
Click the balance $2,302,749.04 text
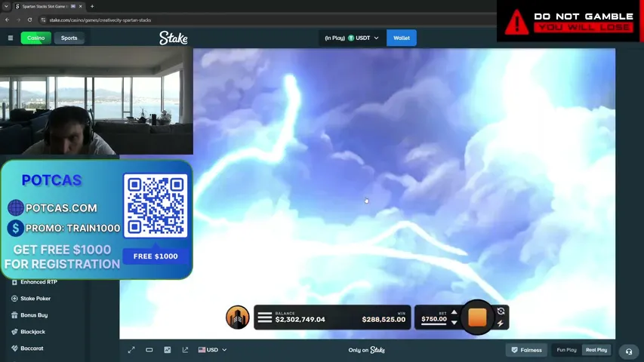coord(300,319)
